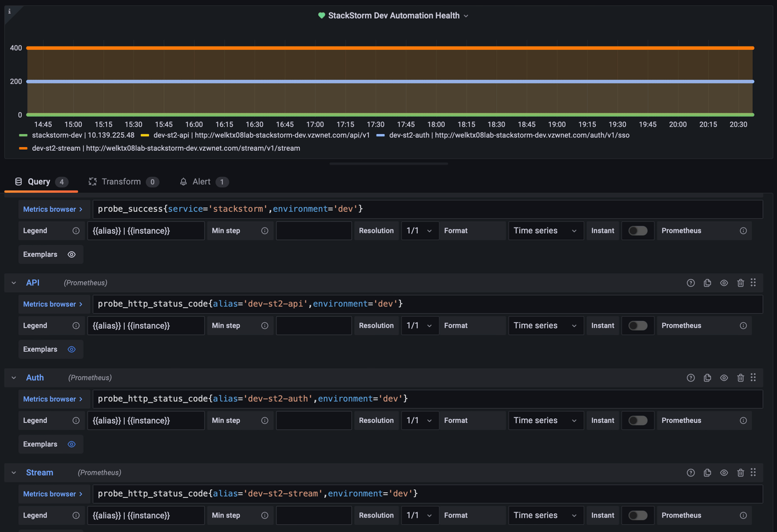The height and width of the screenshot is (532, 777).
Task: Toggle Exemplars visibility on the Auth query
Action: [71, 444]
